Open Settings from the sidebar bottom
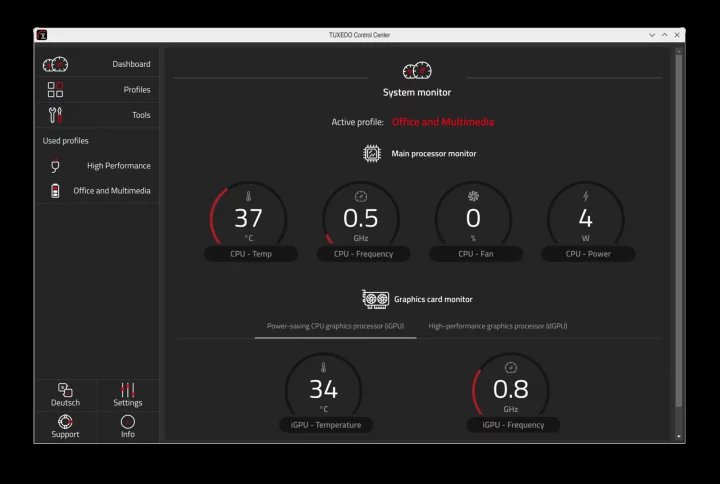 (x=128, y=395)
